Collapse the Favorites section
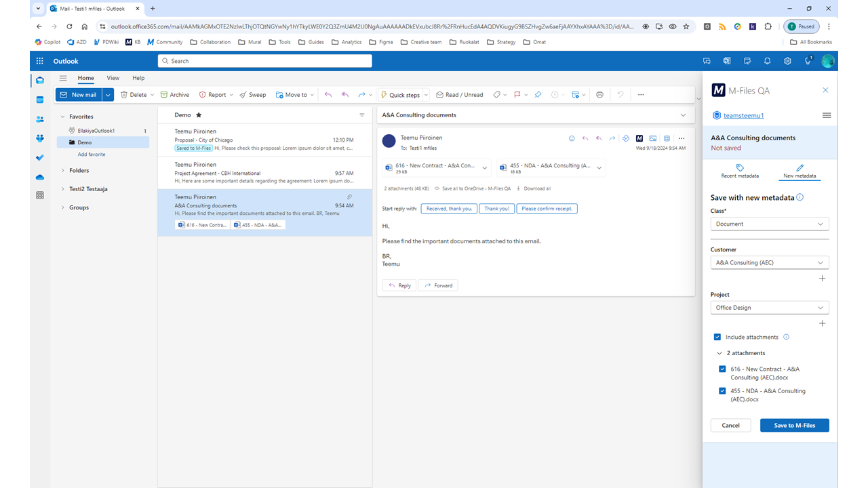868x488 pixels. (x=63, y=117)
